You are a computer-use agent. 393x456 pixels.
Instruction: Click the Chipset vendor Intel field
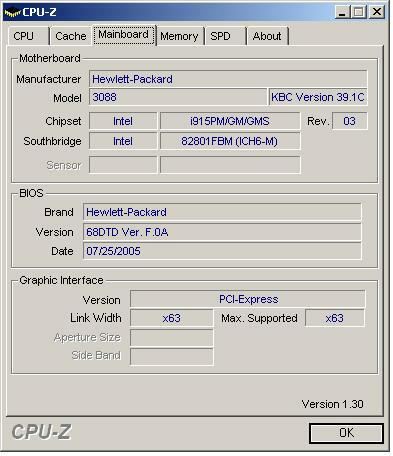click(x=123, y=121)
